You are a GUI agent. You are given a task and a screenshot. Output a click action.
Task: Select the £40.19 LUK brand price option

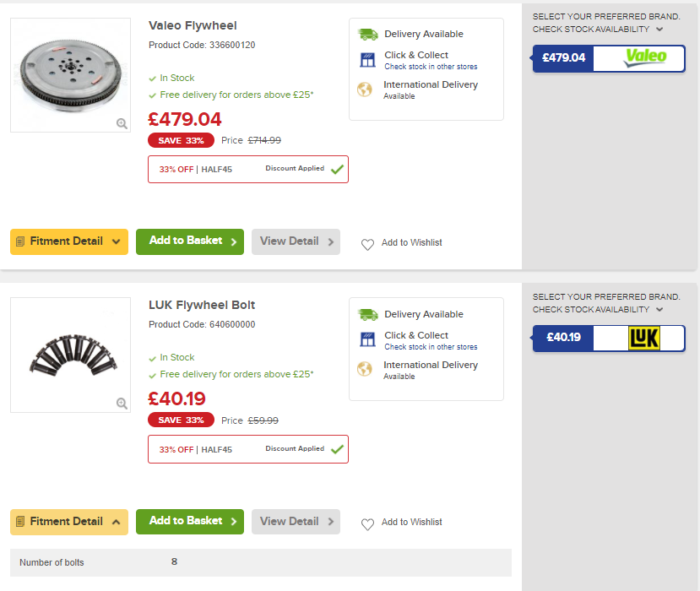563,338
